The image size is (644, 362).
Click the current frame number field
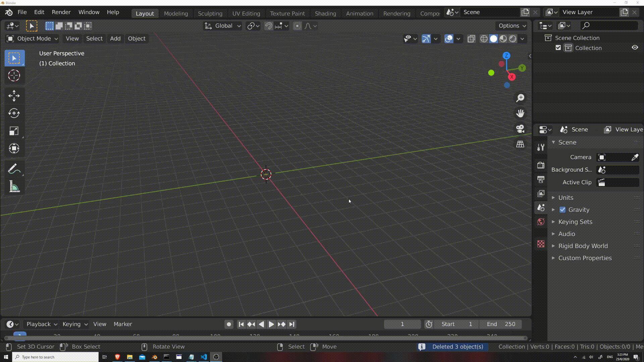coord(402,324)
